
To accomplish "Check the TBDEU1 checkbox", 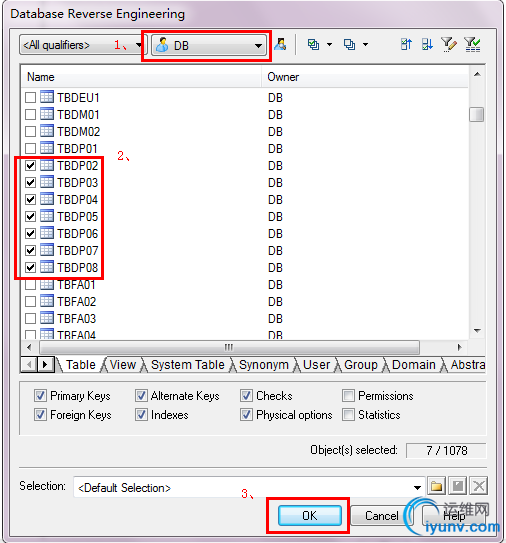I will point(30,98).
